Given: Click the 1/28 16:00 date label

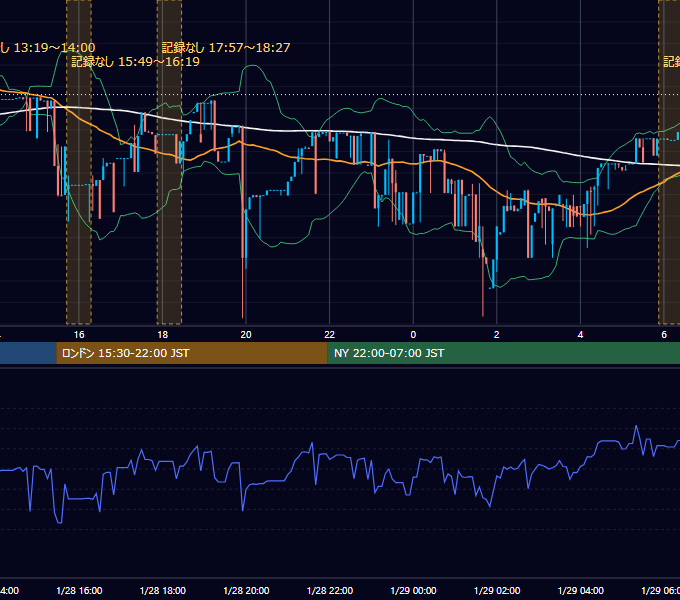Looking at the screenshot, I should tap(79, 590).
